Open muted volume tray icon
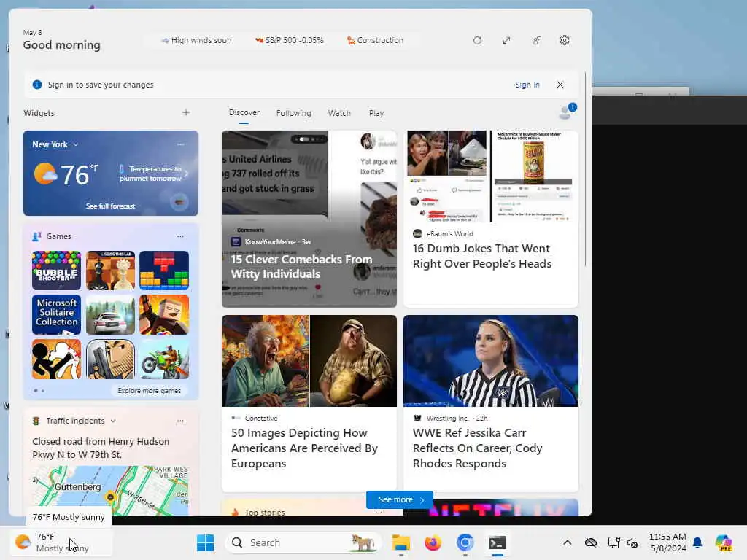 632,542
